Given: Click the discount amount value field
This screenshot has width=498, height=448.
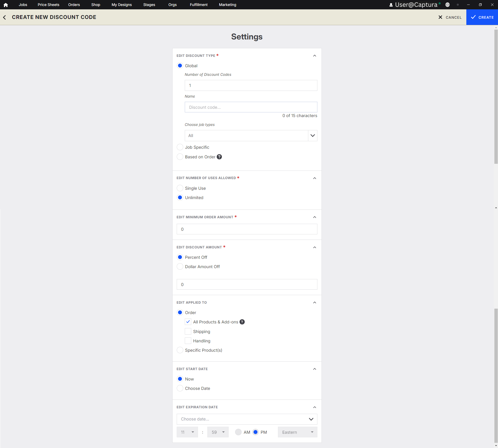Looking at the screenshot, I should click(247, 284).
